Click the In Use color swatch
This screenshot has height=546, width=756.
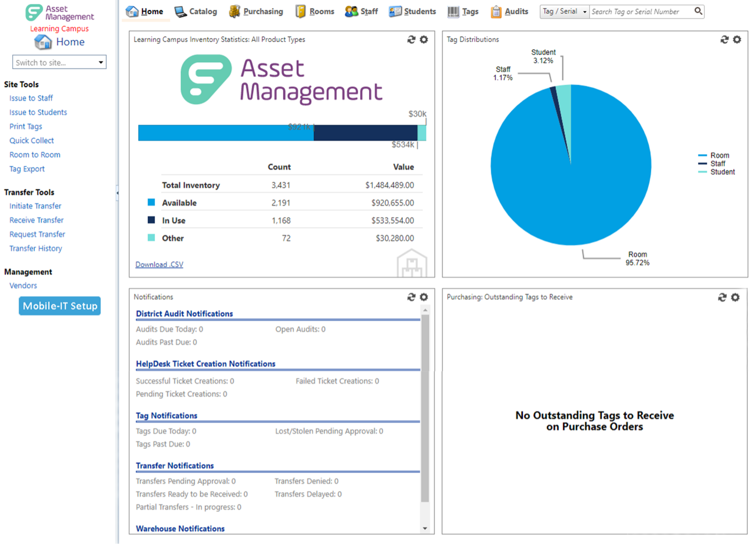(x=151, y=220)
